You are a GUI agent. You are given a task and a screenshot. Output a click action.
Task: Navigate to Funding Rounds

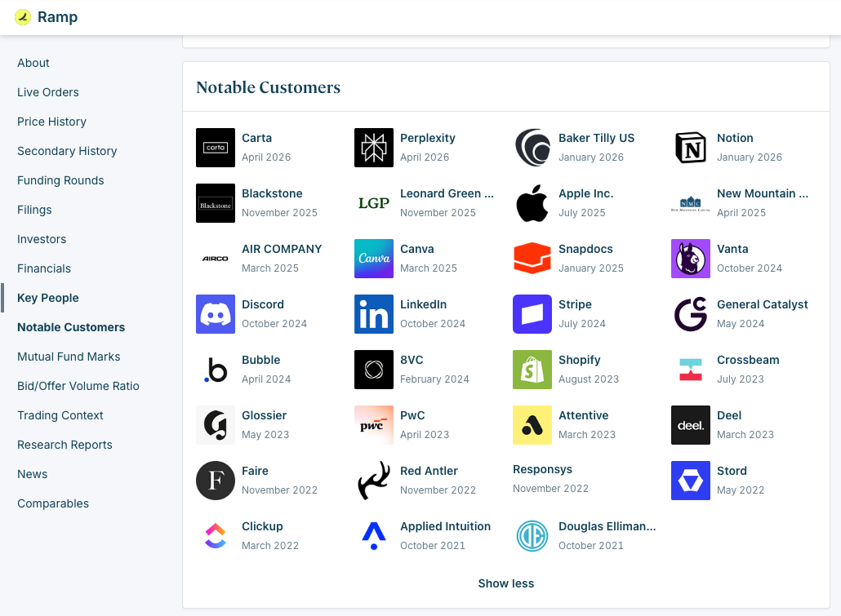60,180
